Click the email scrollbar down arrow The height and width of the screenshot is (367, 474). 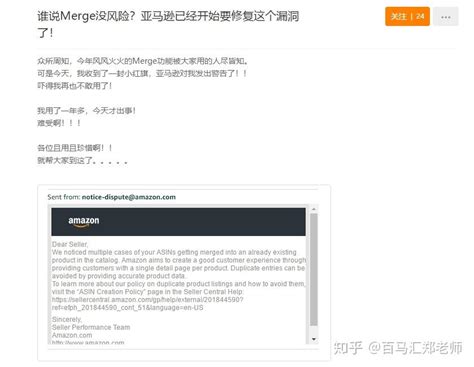(x=314, y=339)
